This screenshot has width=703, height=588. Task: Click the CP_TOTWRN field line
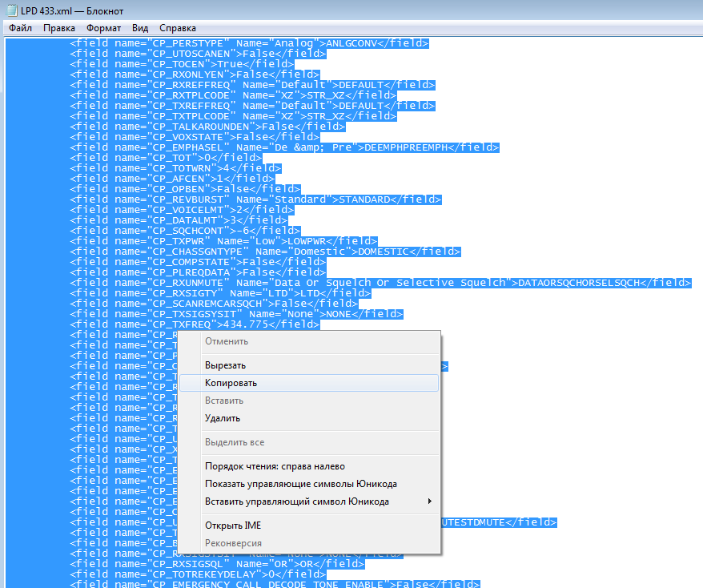pos(175,168)
